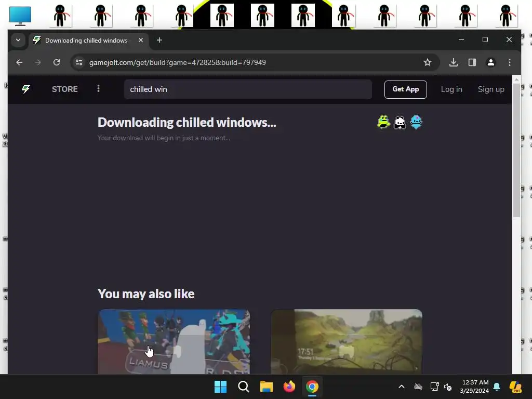The width and height of the screenshot is (532, 399).
Task: Focus the 'chilled win' search field
Action: (248, 89)
